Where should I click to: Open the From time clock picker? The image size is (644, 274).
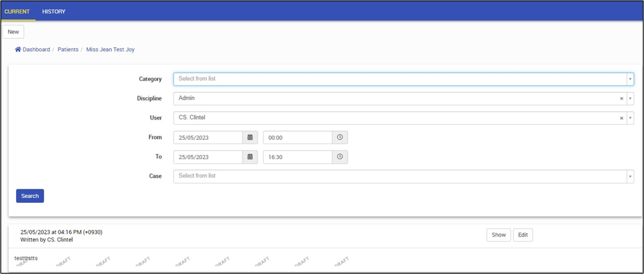340,137
